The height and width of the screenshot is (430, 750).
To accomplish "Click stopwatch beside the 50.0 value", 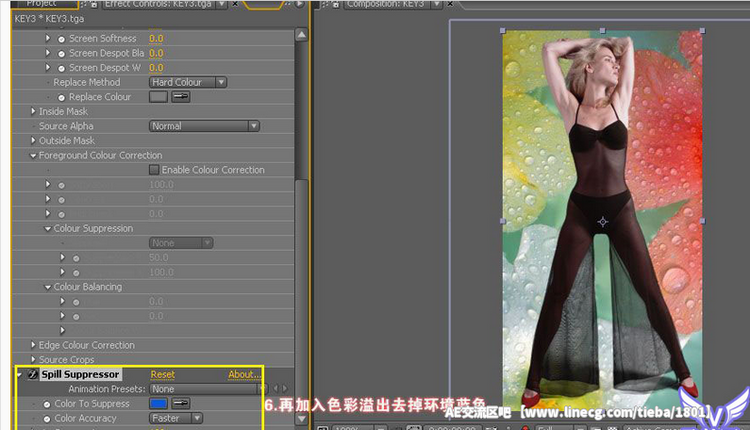I will (x=76, y=258).
